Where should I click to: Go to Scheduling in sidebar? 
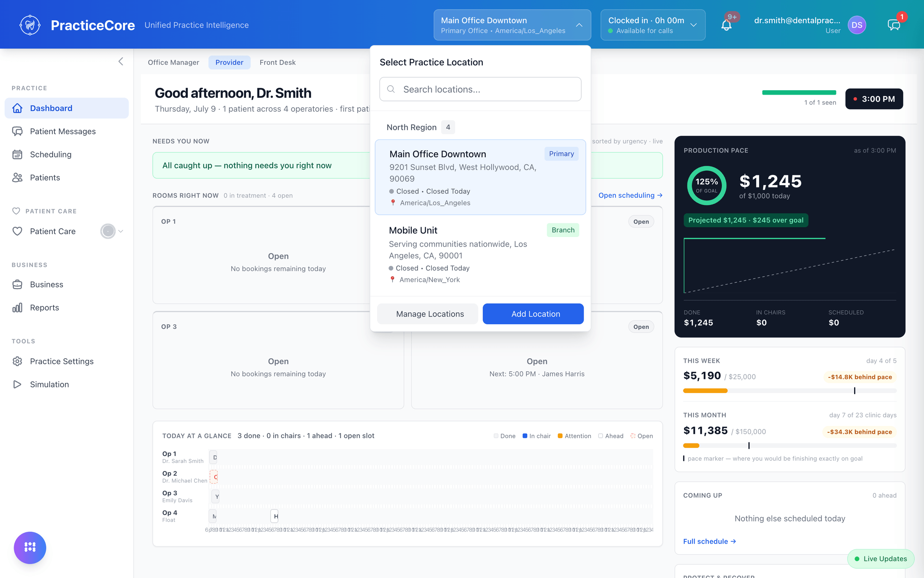coord(67,155)
